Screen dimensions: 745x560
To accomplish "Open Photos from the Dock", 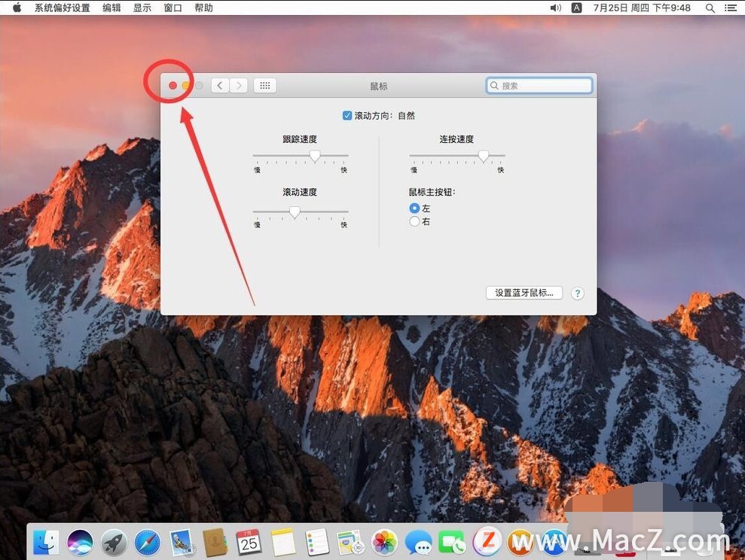I will pos(384,542).
